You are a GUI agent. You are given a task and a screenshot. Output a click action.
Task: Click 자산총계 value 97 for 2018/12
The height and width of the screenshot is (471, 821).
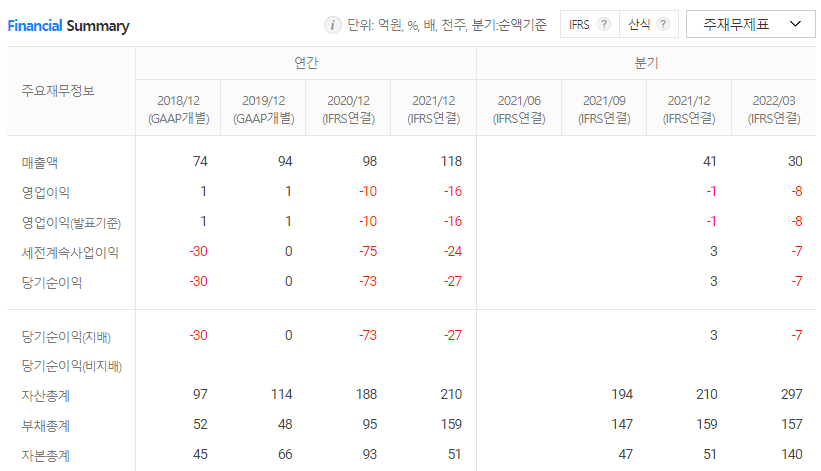click(x=200, y=394)
